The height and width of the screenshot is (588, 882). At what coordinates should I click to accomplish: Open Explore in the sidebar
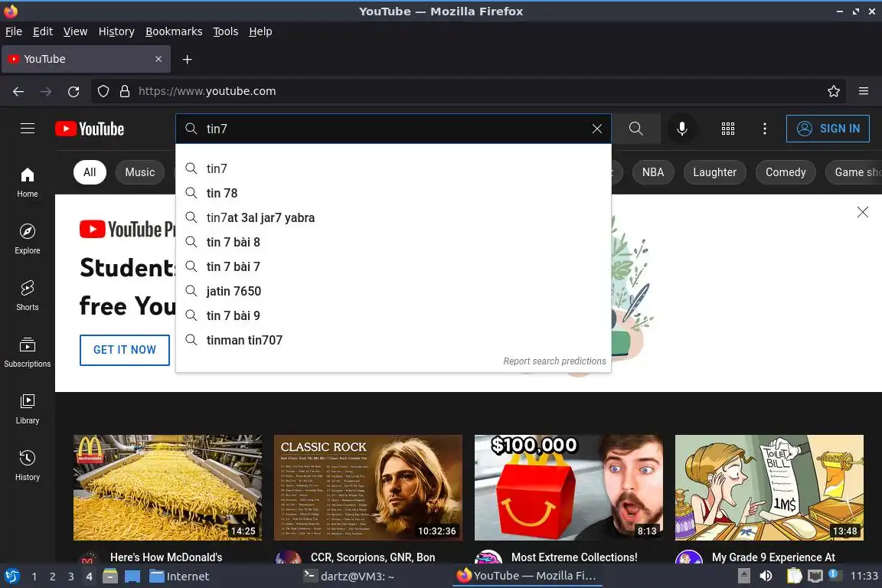coord(28,239)
